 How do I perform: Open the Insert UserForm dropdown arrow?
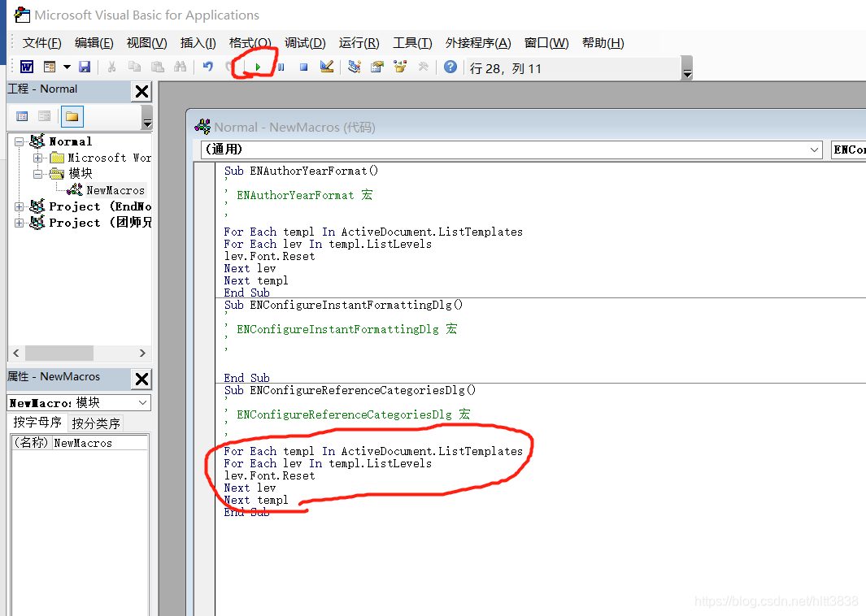coord(67,67)
